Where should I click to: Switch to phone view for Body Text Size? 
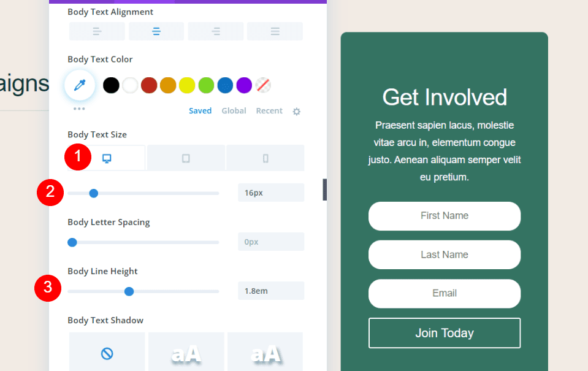click(x=265, y=158)
